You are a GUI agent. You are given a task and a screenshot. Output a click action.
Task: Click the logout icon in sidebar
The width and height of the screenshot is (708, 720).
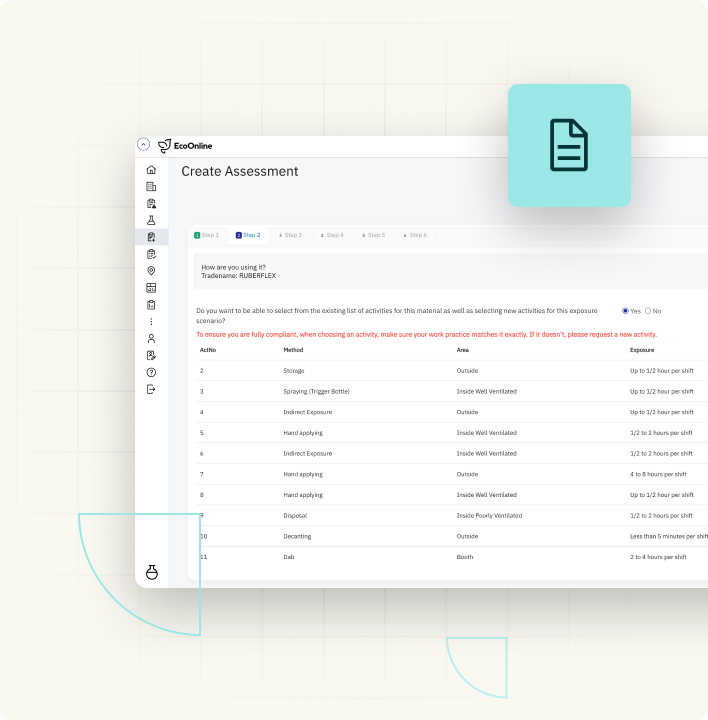[x=151, y=390]
